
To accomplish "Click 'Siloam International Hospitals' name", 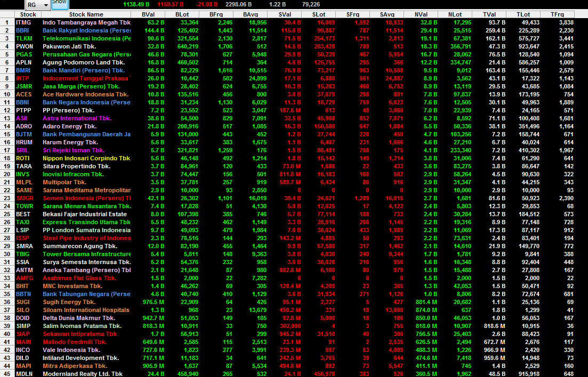I will [86, 310].
